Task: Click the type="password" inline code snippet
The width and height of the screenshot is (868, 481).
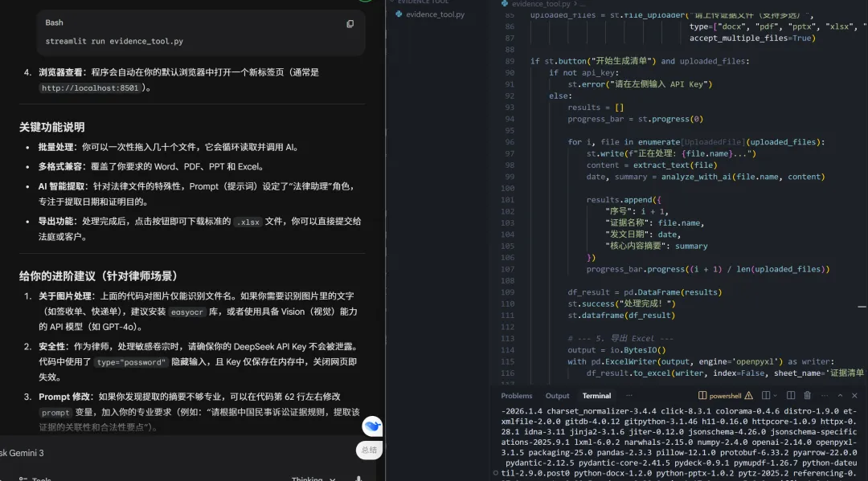Action: 131,362
